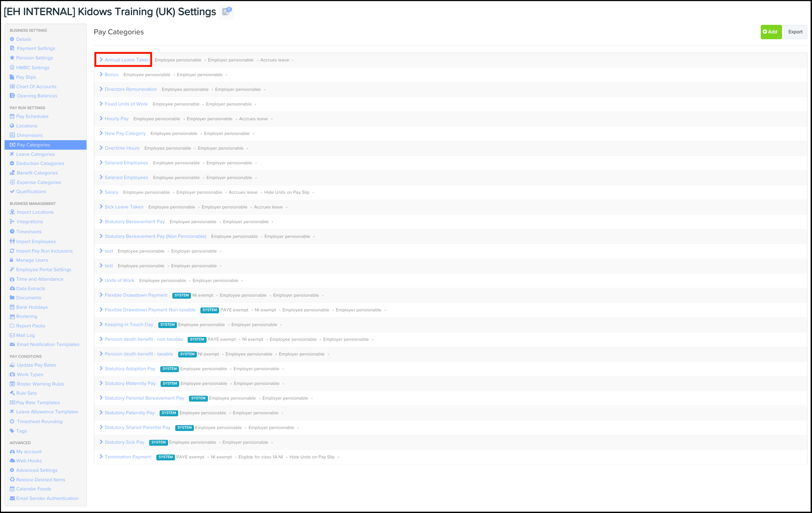The width and height of the screenshot is (812, 513).
Task: Click the notification tag icon beside the title
Action: tap(226, 12)
